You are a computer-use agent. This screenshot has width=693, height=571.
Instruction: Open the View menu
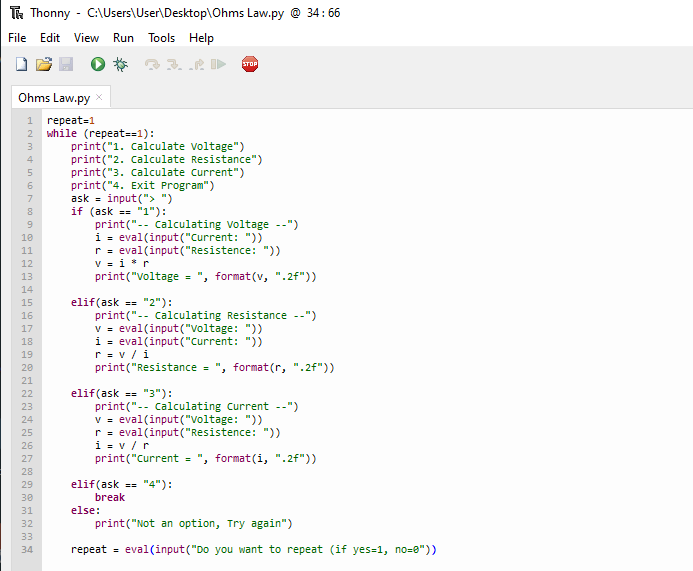(86, 38)
